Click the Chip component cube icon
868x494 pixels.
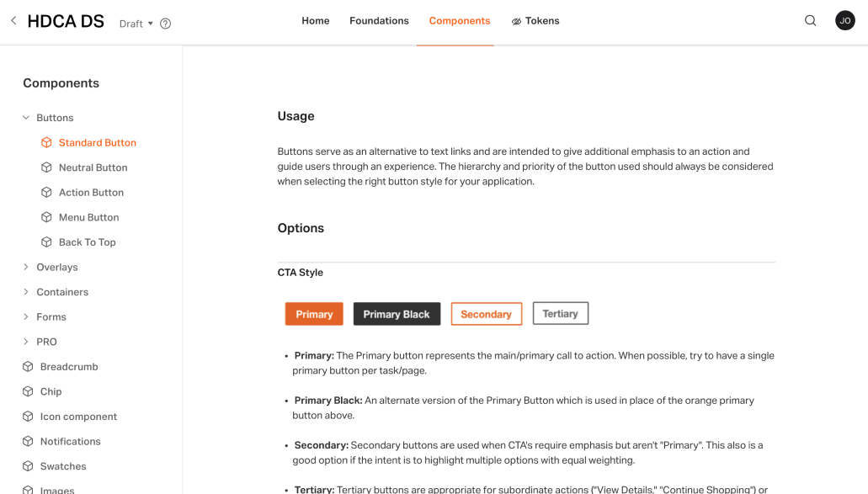coord(28,391)
